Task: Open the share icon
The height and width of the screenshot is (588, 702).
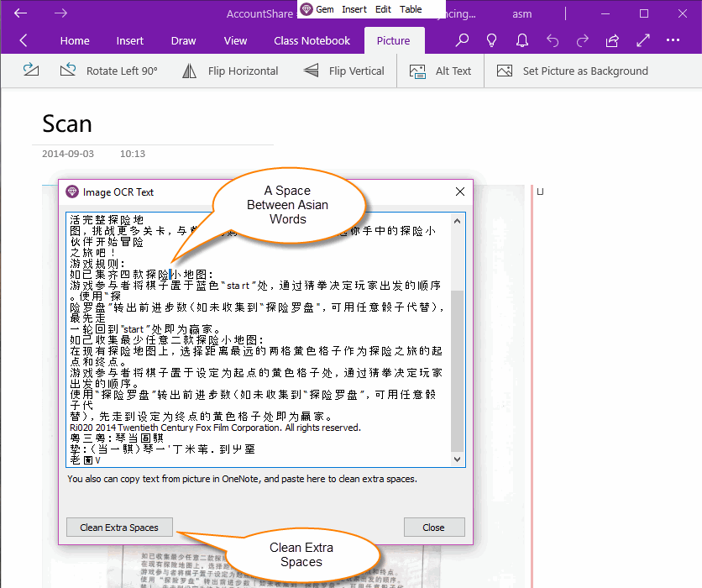Action: pyautogui.click(x=612, y=41)
